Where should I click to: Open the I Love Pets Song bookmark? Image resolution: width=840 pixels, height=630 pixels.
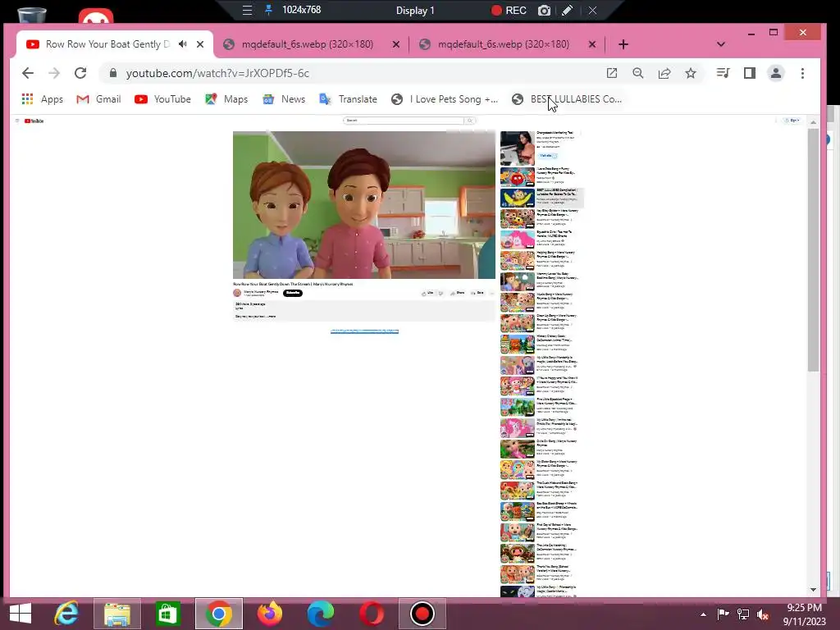pyautogui.click(x=445, y=99)
